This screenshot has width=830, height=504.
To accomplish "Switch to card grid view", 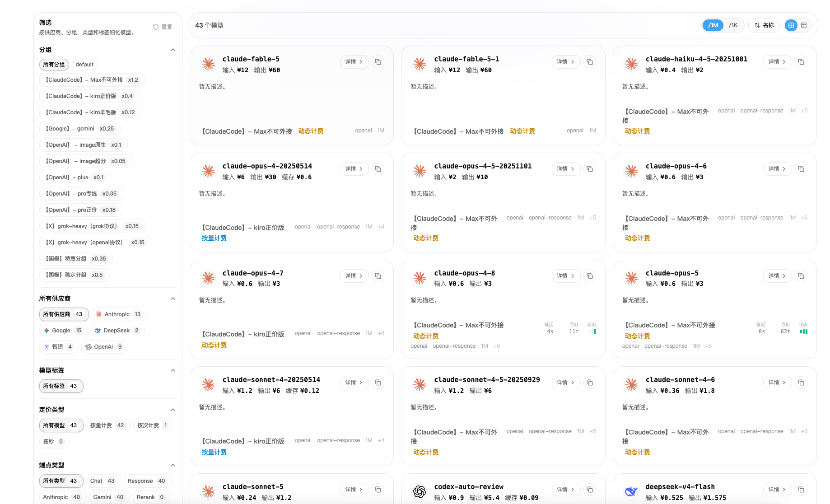I will pos(791,25).
